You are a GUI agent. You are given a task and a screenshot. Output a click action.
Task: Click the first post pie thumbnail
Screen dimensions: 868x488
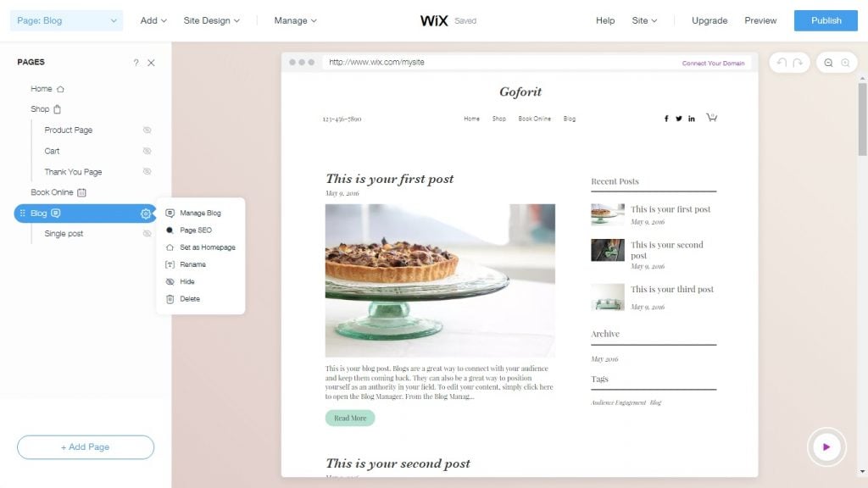point(607,214)
